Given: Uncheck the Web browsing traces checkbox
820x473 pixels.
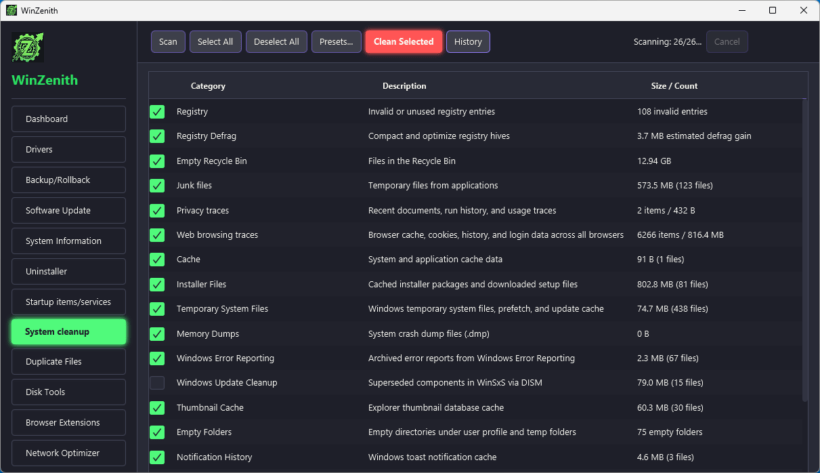Looking at the screenshot, I should click(x=157, y=235).
